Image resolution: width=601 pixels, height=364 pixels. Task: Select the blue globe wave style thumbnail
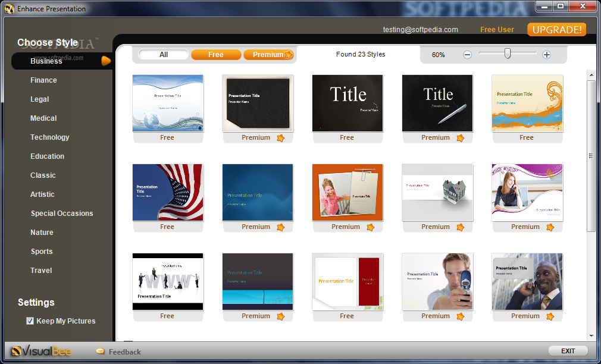click(x=168, y=103)
